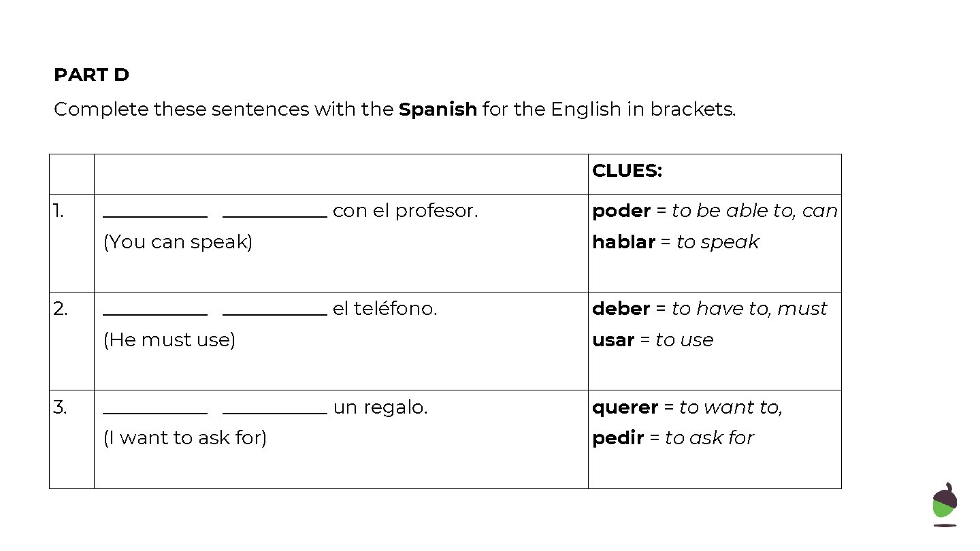Click the acorn logo icon
Screen dimensions: 980x551
[945, 505]
